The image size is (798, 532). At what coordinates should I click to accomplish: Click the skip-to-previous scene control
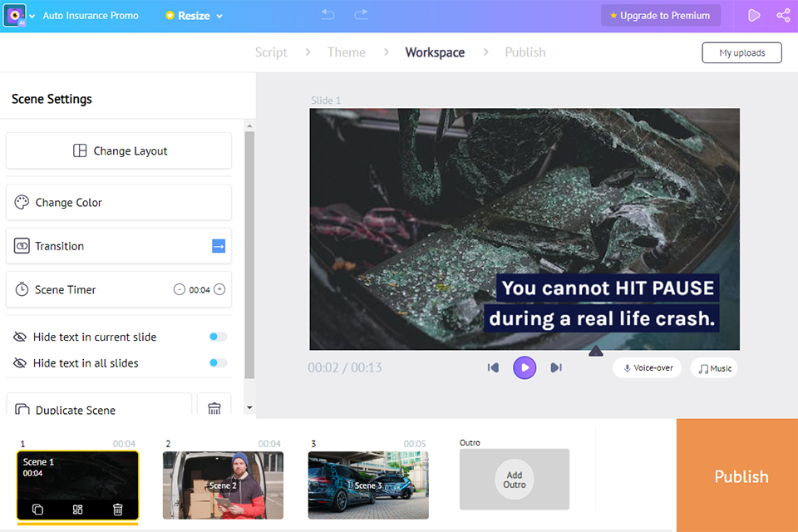coord(493,367)
